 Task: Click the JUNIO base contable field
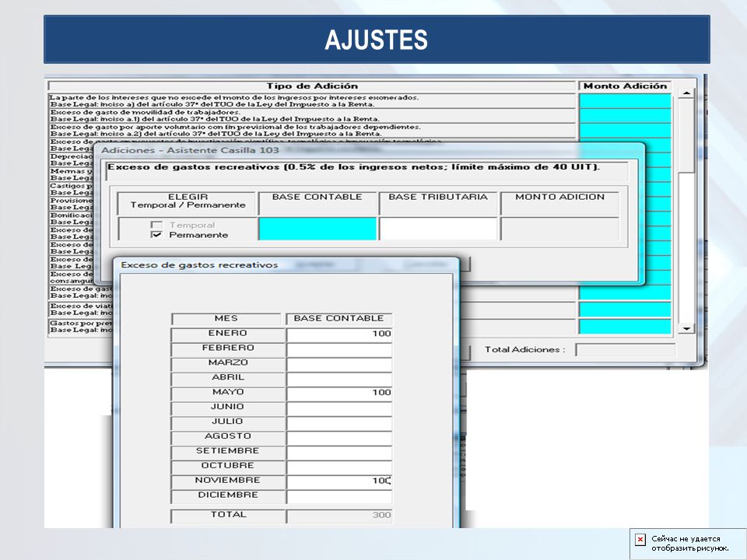point(339,408)
